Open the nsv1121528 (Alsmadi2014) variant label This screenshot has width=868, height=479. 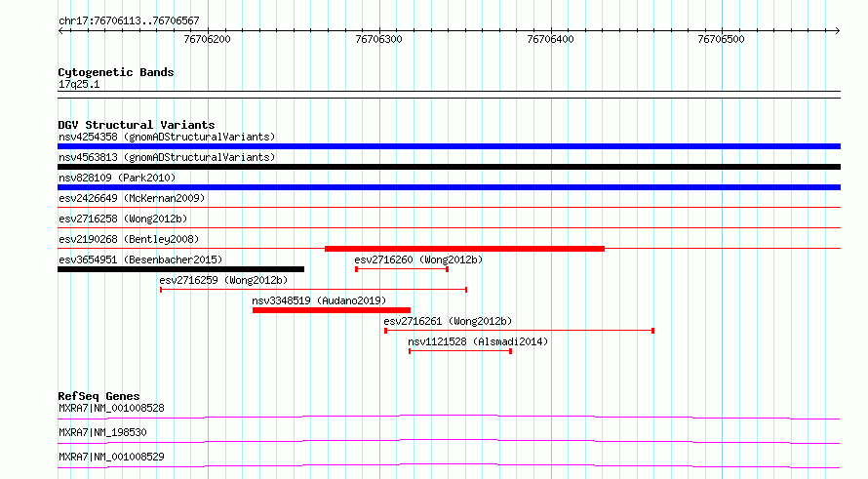tap(478, 341)
